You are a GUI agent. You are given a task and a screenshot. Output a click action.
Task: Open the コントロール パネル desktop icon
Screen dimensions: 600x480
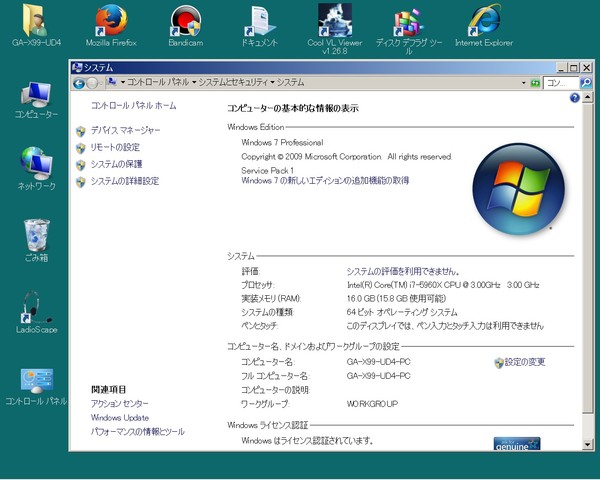pos(36,387)
